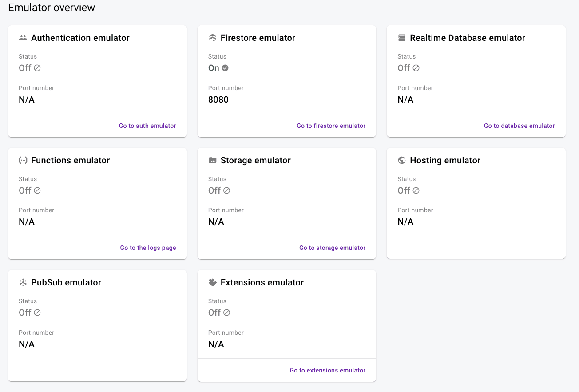
Task: Click the Realtime Database emulator icon
Action: pyautogui.click(x=402, y=38)
